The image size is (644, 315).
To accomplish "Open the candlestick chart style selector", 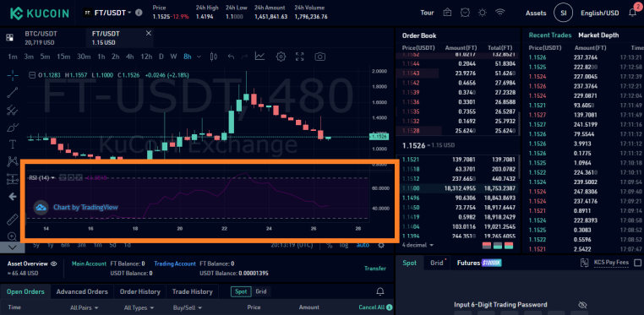I will 213,57.
